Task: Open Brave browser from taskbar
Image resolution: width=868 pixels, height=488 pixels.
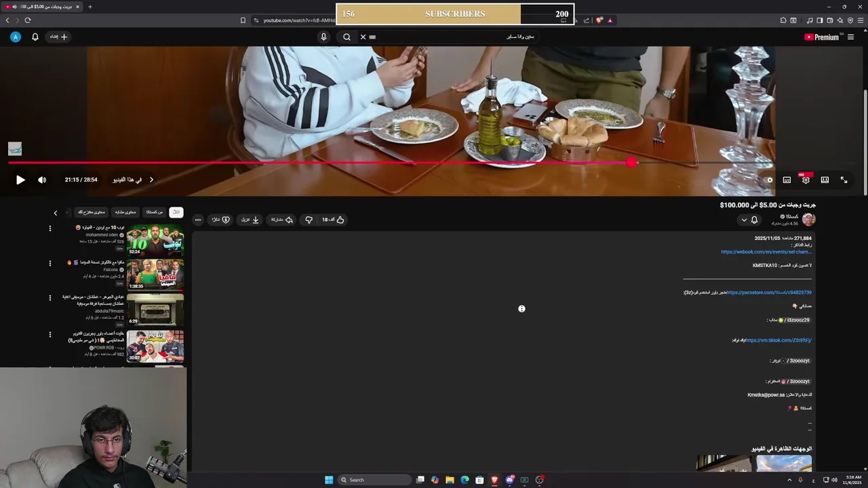Action: tap(494, 480)
